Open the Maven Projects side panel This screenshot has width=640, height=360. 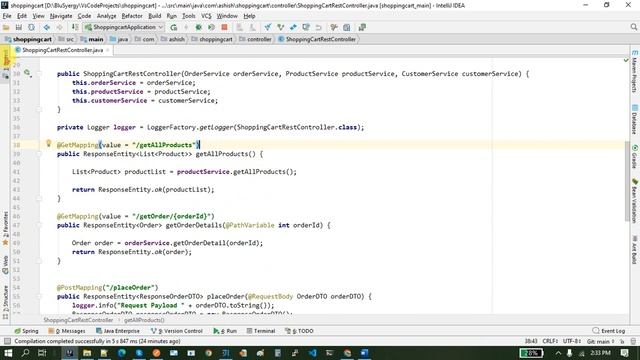(635, 71)
